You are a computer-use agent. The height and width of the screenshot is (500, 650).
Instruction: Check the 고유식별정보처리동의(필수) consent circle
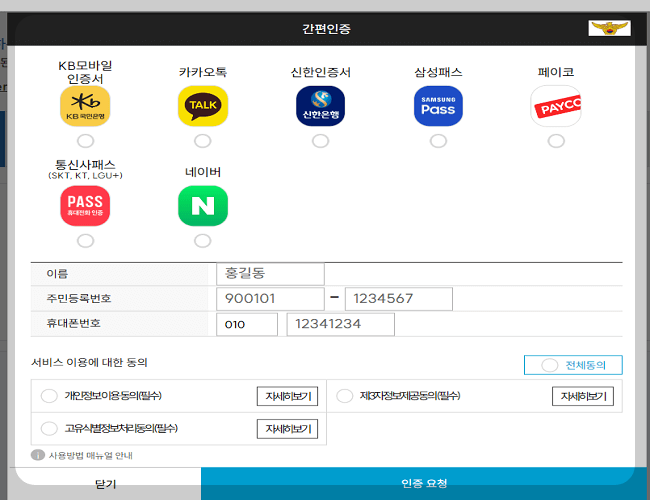click(49, 428)
